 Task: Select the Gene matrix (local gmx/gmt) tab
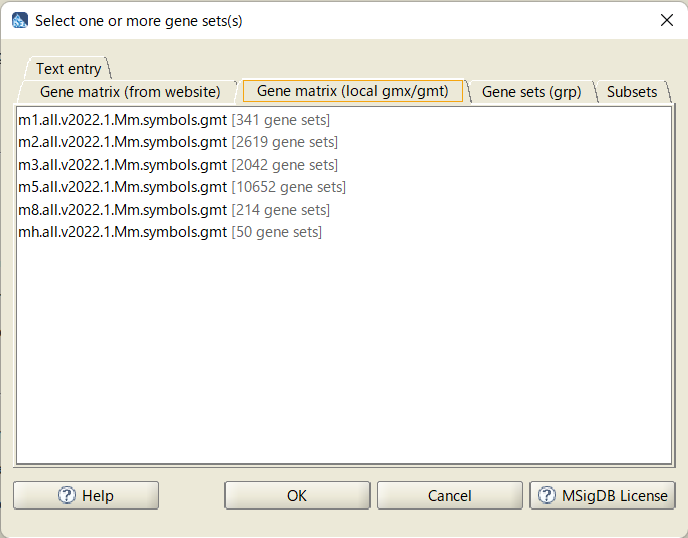(x=352, y=91)
